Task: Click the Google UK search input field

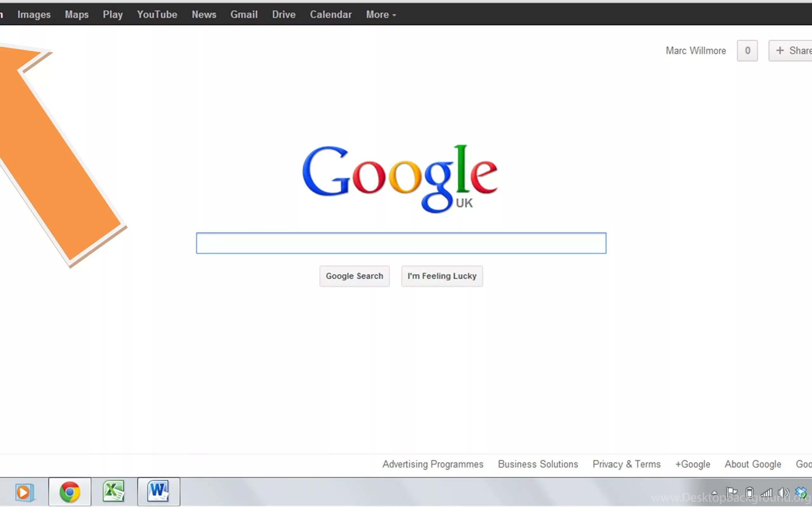Action: point(401,242)
